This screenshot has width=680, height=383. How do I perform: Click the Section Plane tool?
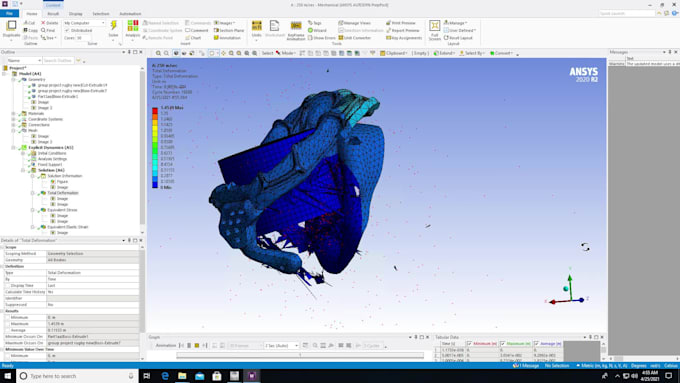pyautogui.click(x=229, y=30)
